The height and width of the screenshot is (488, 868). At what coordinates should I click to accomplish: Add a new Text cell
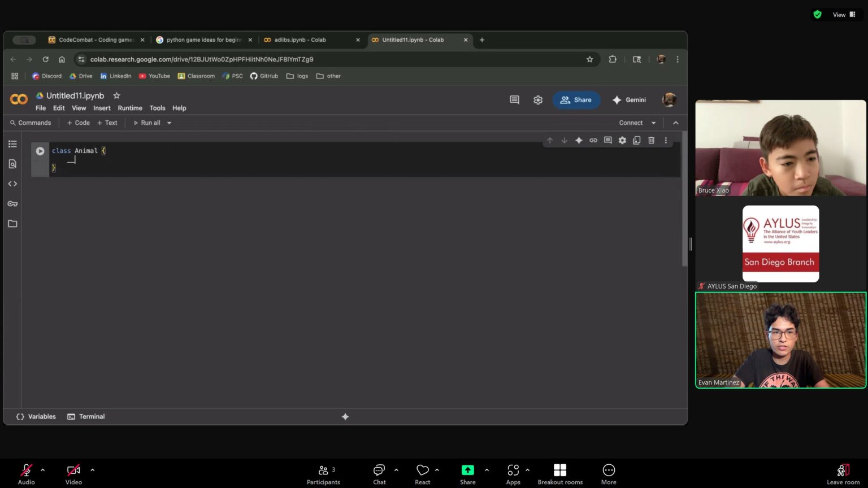pyautogui.click(x=107, y=123)
